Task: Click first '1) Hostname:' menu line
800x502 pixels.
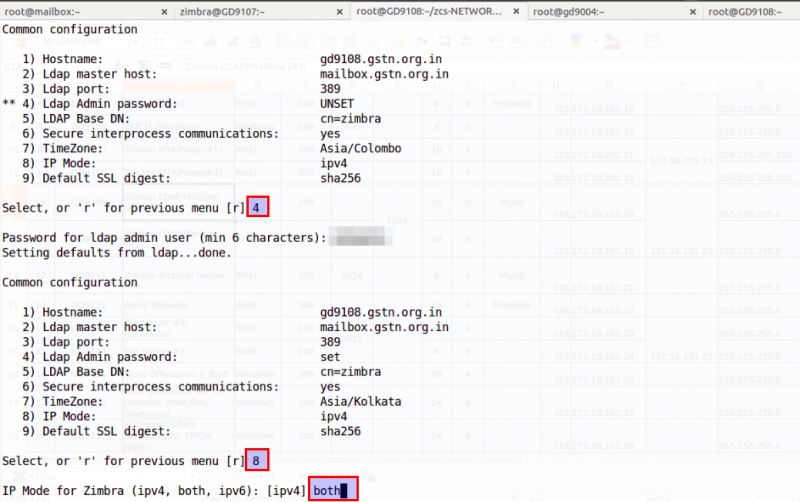Action: (62, 59)
